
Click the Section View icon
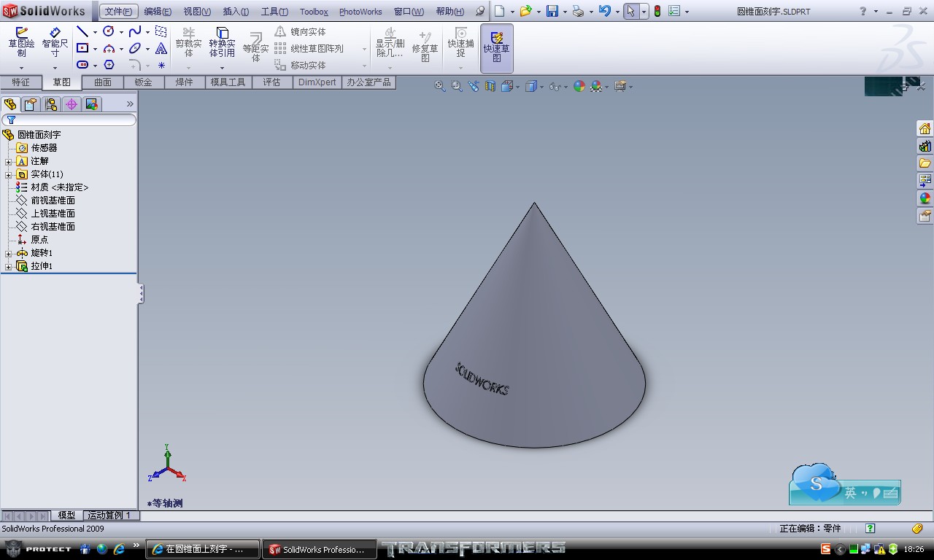tap(490, 86)
